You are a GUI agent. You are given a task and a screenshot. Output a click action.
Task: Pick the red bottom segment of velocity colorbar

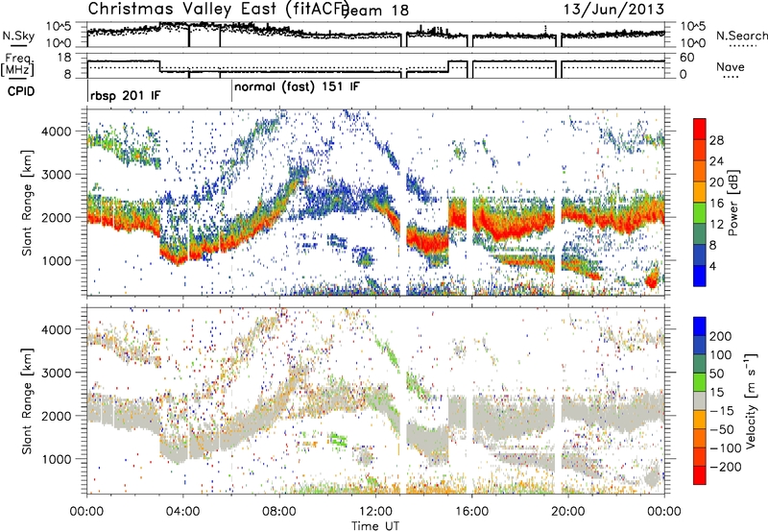[x=700, y=475]
